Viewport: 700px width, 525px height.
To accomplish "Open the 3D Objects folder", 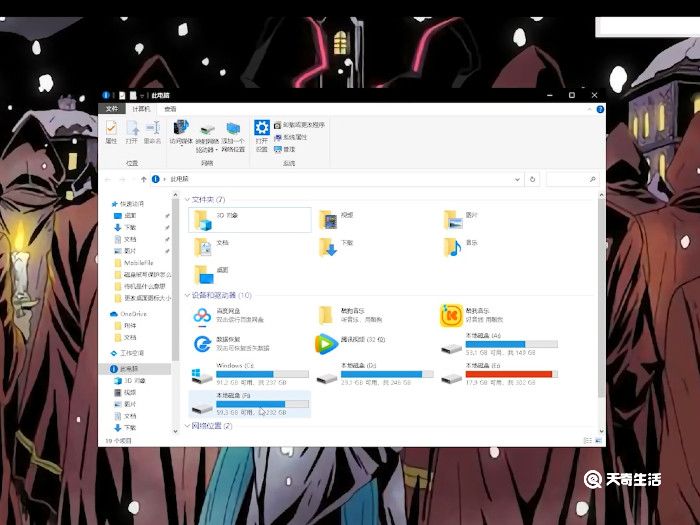I will point(203,218).
